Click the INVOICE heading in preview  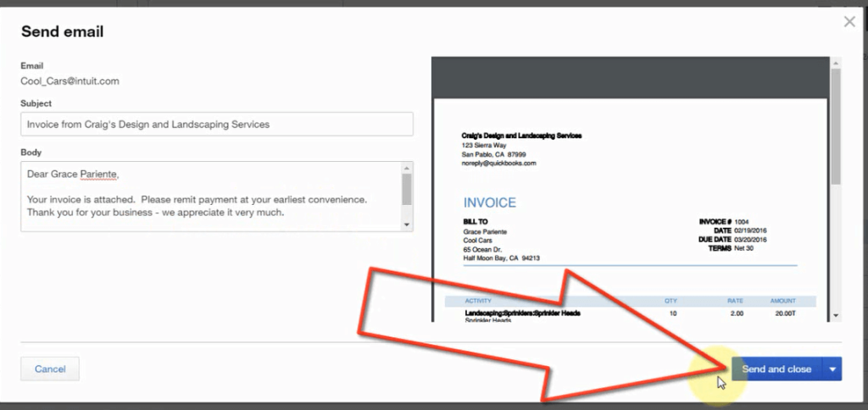(x=489, y=202)
